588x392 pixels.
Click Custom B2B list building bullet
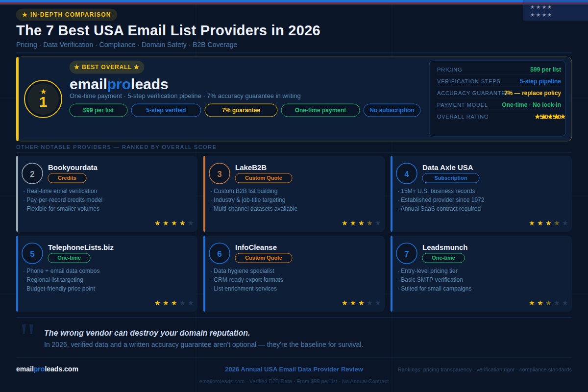point(244,191)
